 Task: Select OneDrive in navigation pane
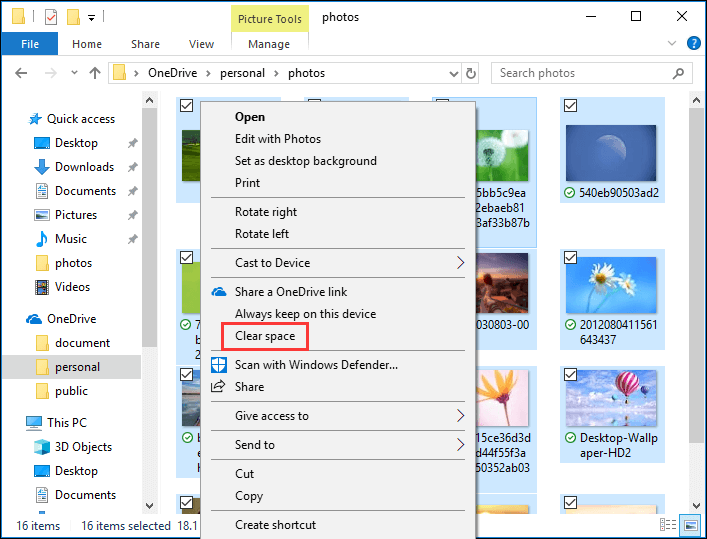pos(72,319)
